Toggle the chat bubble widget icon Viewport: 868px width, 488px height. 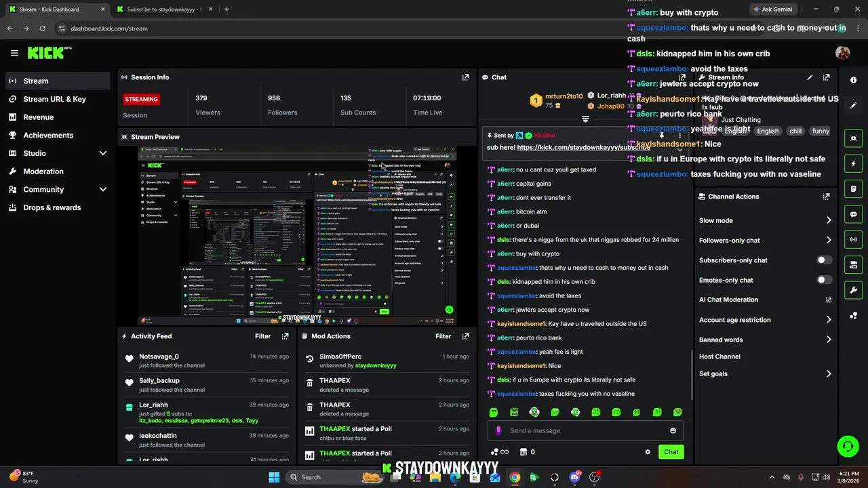coord(853,214)
